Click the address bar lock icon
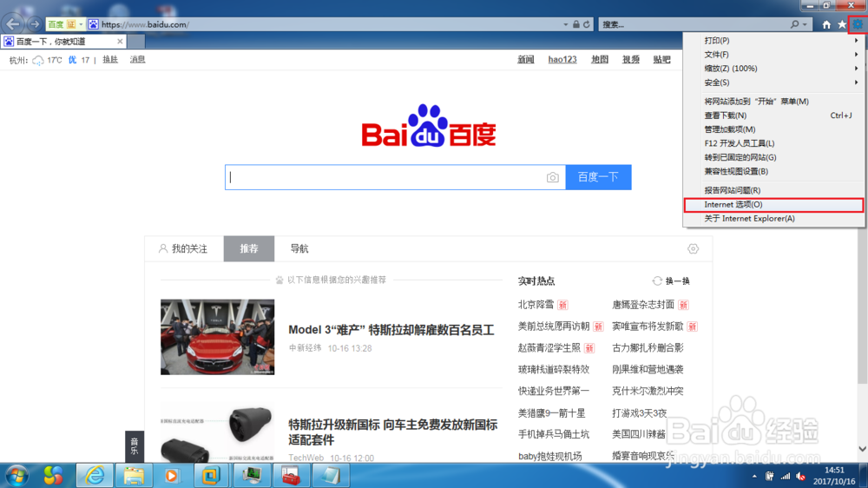868x488 pixels. click(x=576, y=24)
